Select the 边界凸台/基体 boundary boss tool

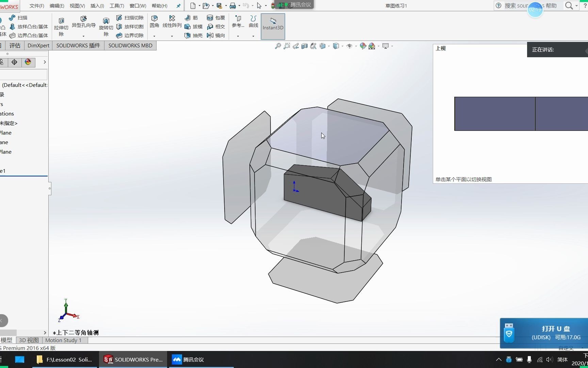pyautogui.click(x=29, y=35)
